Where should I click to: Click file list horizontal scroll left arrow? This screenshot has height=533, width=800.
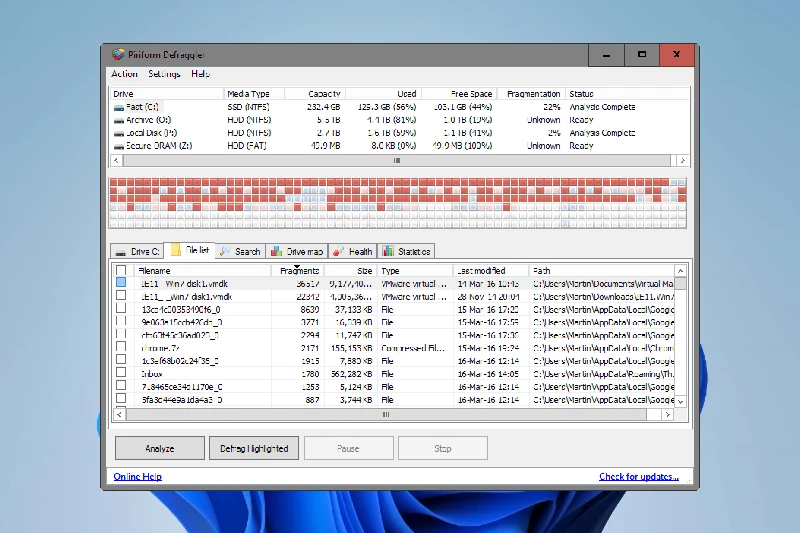click(119, 415)
